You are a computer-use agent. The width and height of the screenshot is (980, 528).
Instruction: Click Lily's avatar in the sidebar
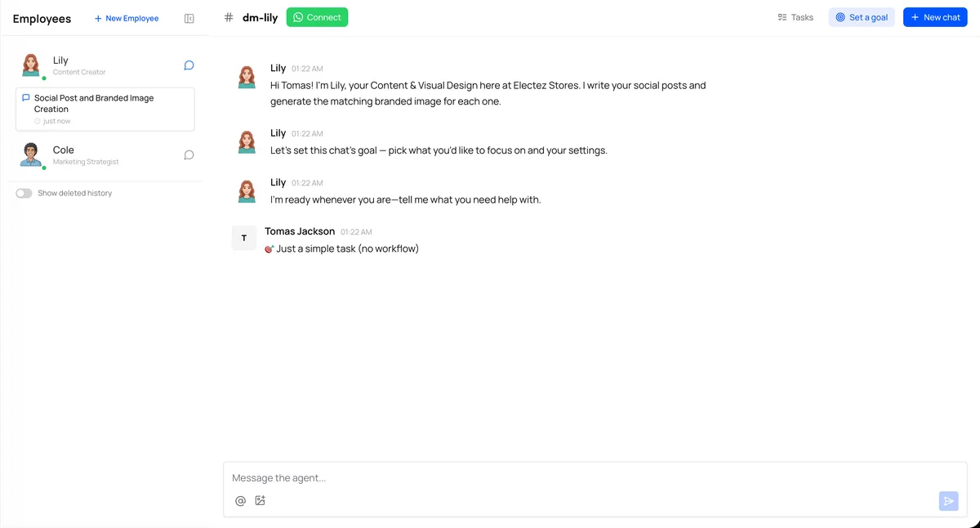pos(31,65)
